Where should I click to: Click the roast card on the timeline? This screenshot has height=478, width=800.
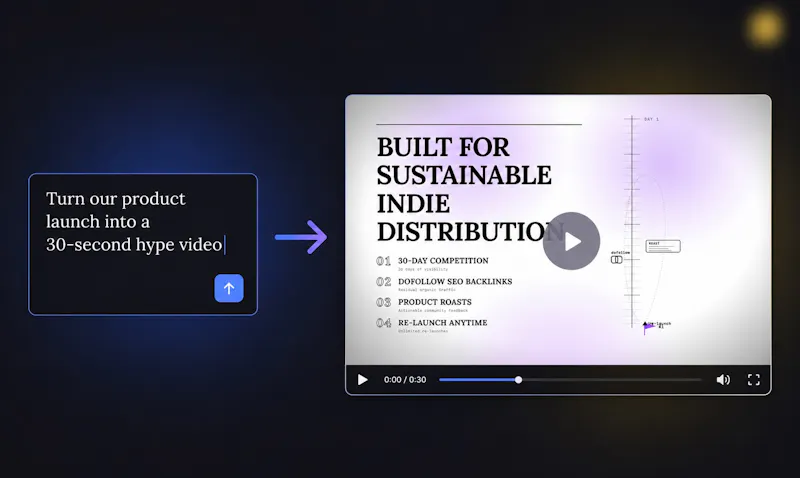tap(663, 246)
